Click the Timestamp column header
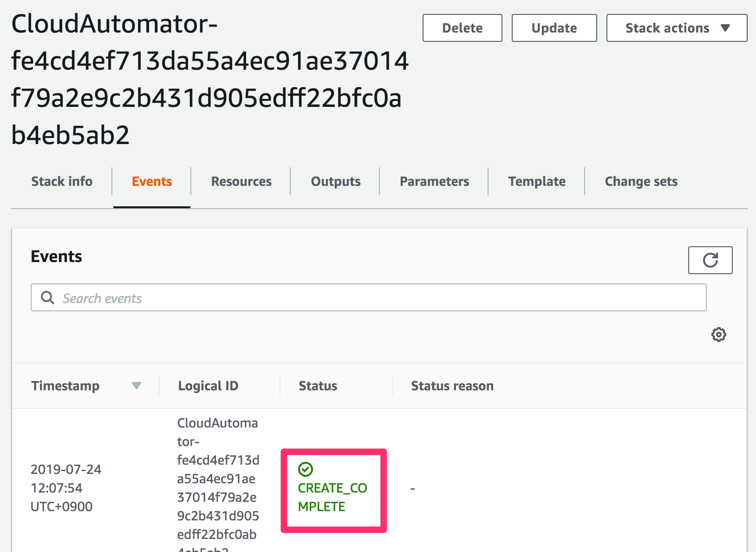The image size is (756, 552). 65,386
